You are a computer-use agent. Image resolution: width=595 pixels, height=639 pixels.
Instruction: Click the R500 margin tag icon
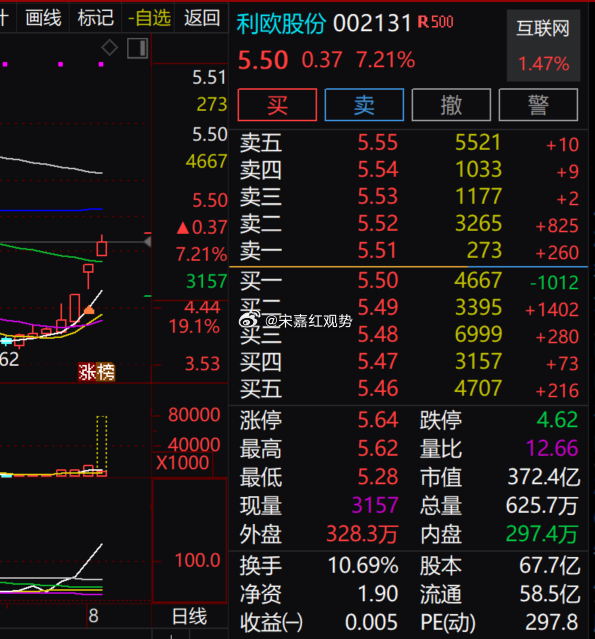[436, 22]
